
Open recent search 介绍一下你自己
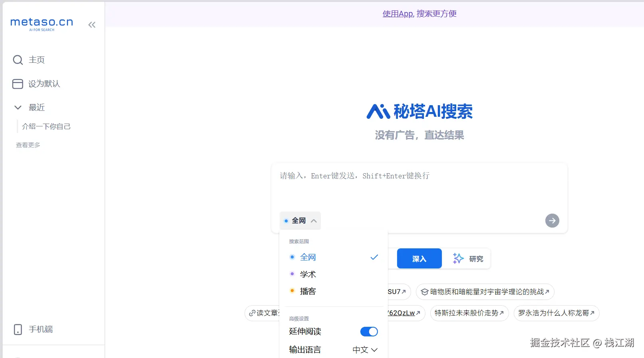tap(46, 126)
